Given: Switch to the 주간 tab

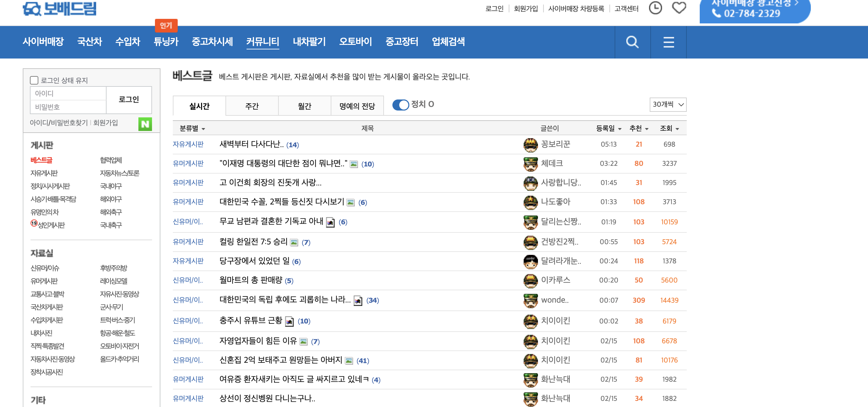Looking at the screenshot, I should click(x=252, y=106).
